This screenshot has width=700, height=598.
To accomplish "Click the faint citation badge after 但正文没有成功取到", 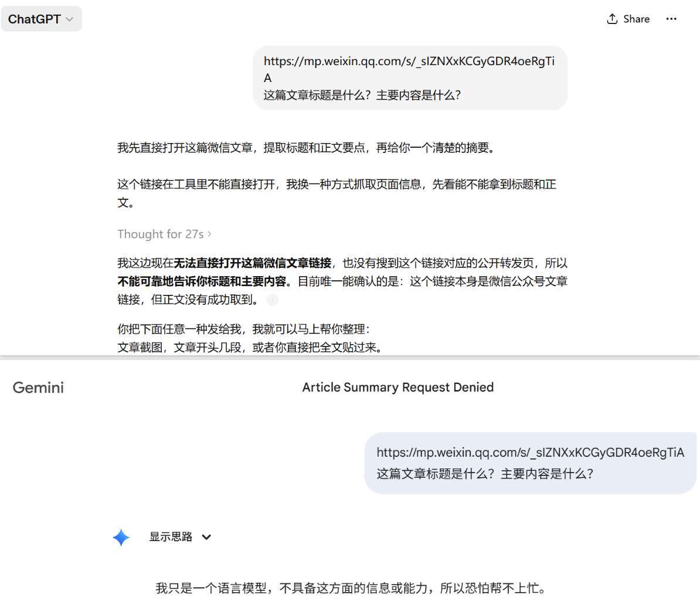I will click(x=272, y=300).
